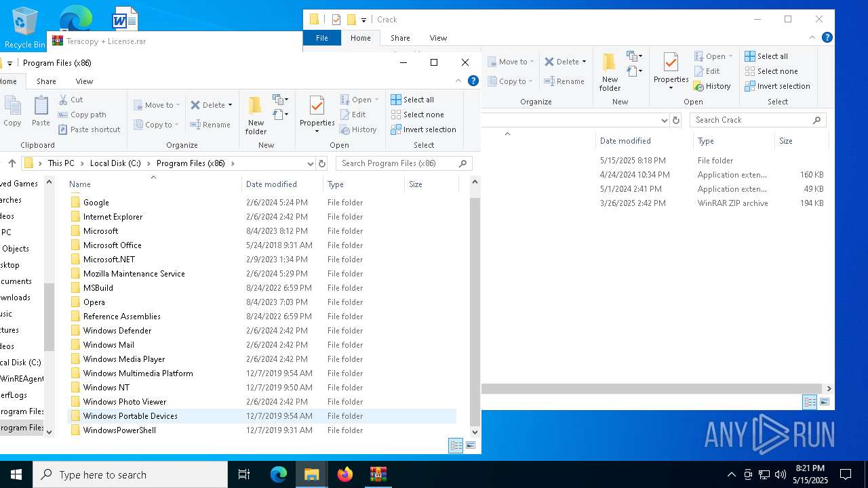
Task: Click the Search Crack input box
Action: (757, 120)
